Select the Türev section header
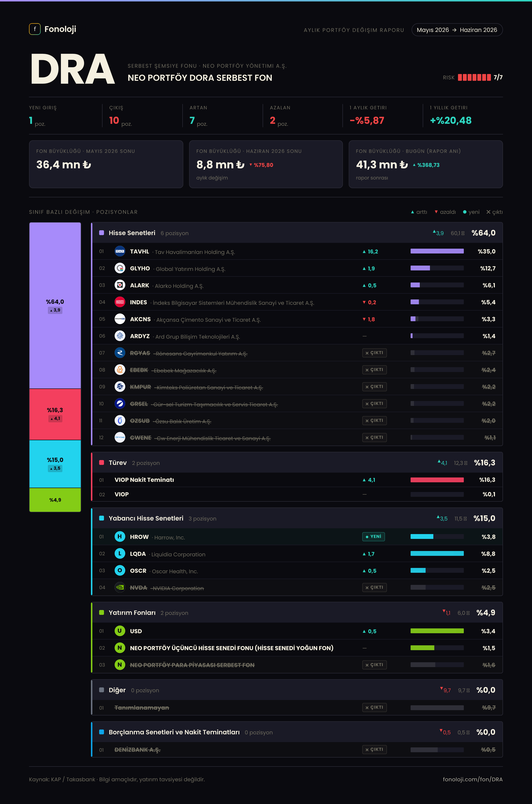The image size is (532, 804). click(297, 463)
